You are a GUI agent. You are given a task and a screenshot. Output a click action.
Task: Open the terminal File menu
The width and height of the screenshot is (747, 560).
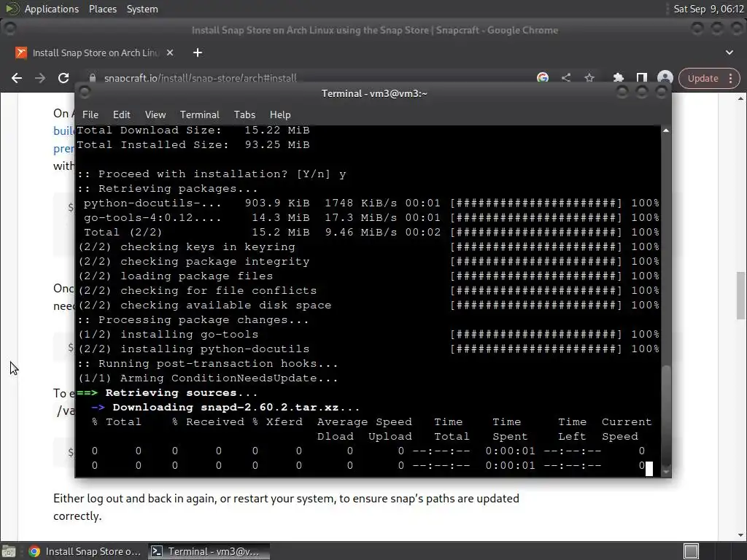tap(90, 114)
